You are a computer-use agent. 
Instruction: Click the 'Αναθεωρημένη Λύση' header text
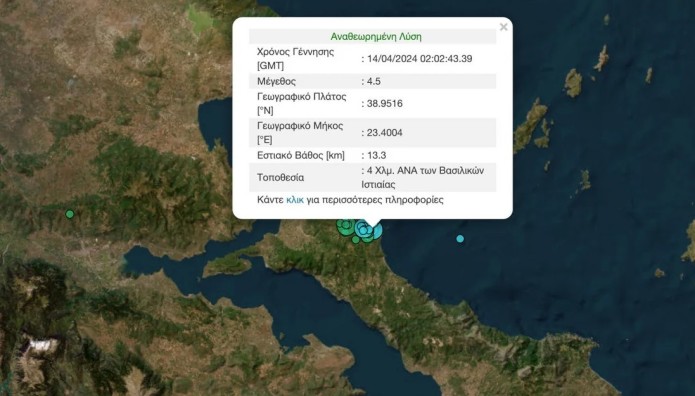point(376,36)
